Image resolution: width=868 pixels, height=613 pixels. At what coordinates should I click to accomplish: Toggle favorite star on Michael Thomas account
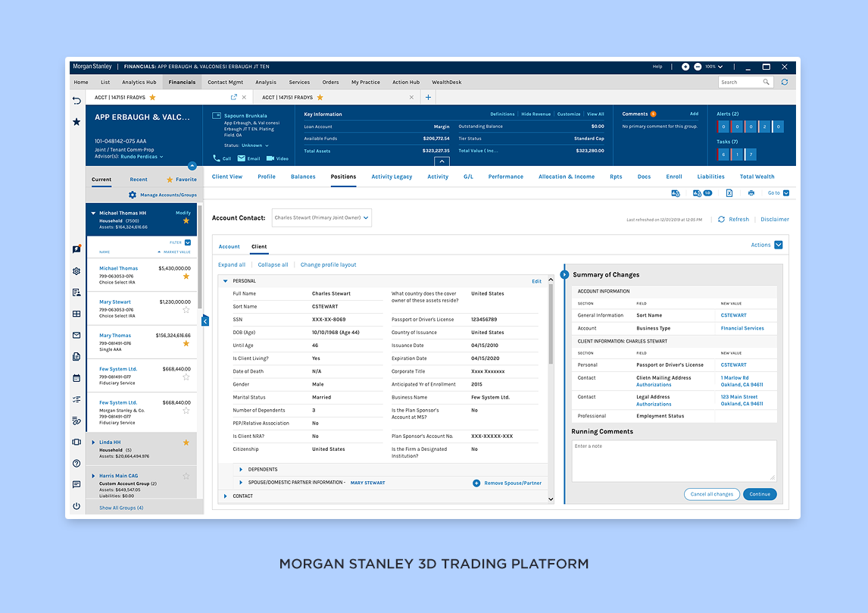pos(186,277)
